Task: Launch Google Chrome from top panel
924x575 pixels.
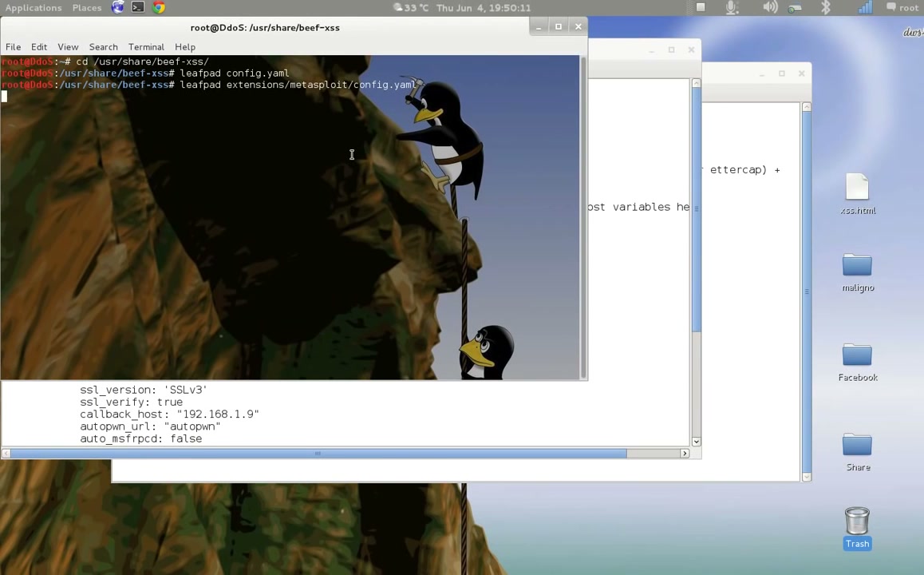Action: [159, 7]
